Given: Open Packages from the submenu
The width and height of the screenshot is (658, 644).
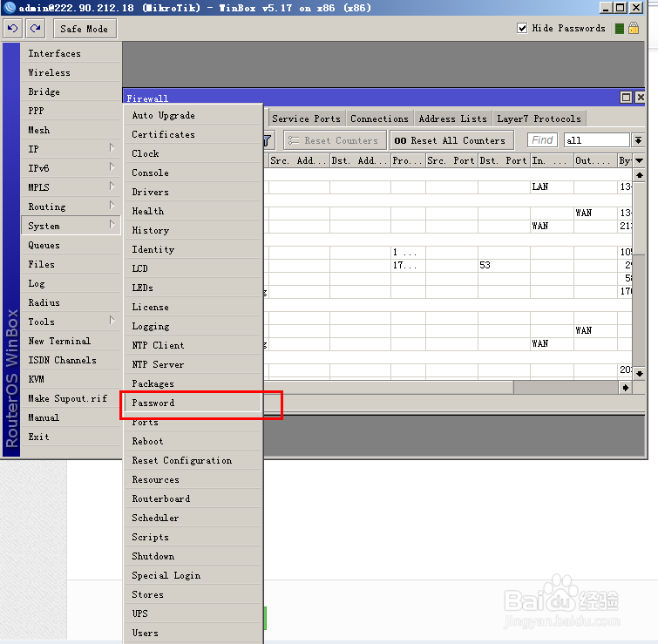Looking at the screenshot, I should (193, 383).
